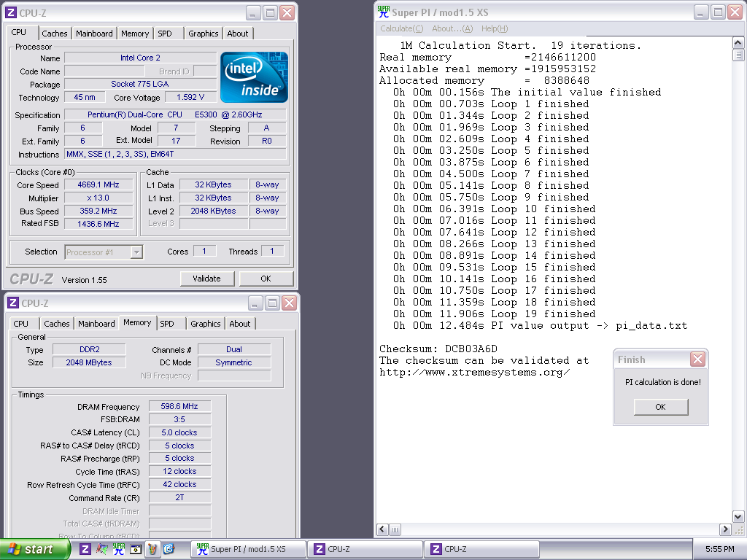Click Super PI scrollbar down arrow
The width and height of the screenshot is (747, 560).
pos(738,516)
